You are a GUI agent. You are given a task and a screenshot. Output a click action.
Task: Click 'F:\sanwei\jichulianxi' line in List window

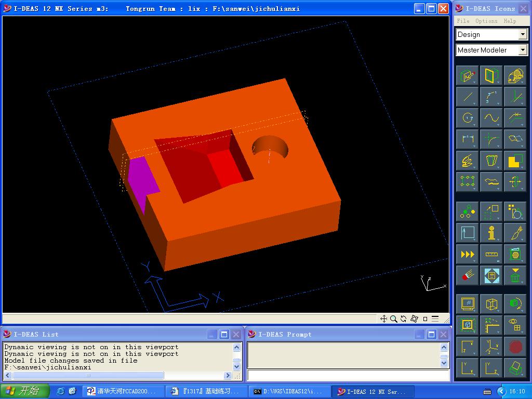pyautogui.click(x=48, y=367)
